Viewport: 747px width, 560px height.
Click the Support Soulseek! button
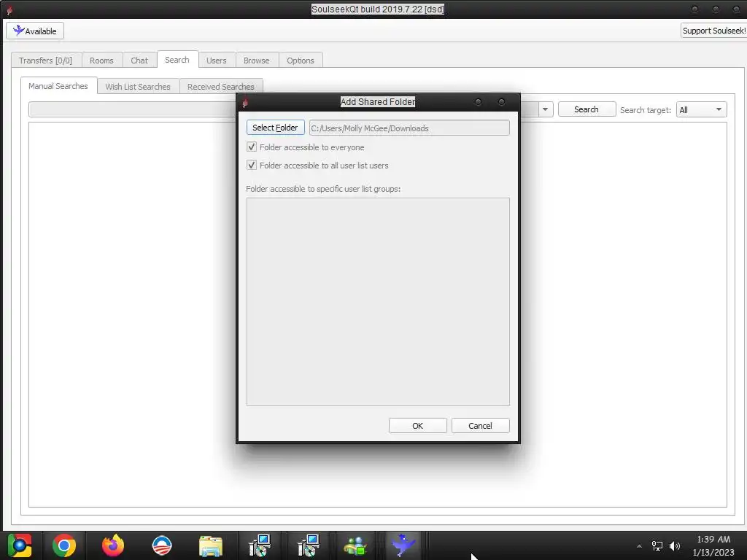[x=713, y=31]
